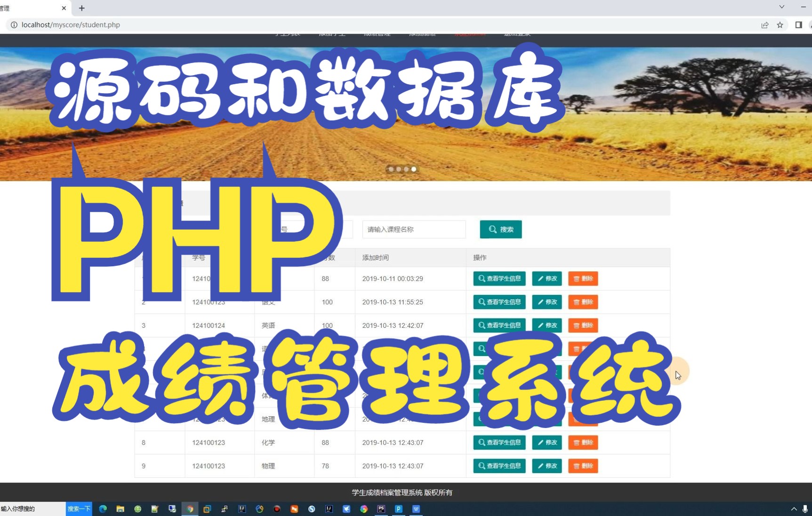
Task: Click the magnifier icon inside the 搜索 button
Action: click(x=492, y=230)
